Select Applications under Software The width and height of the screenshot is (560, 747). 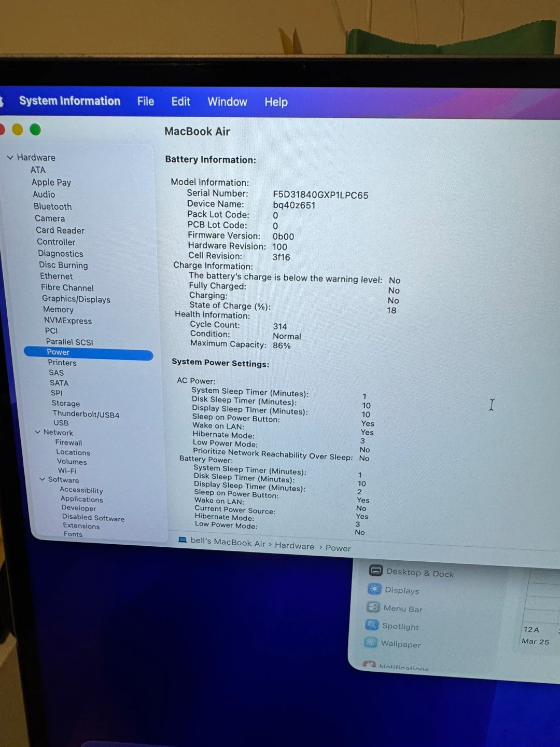(x=81, y=499)
